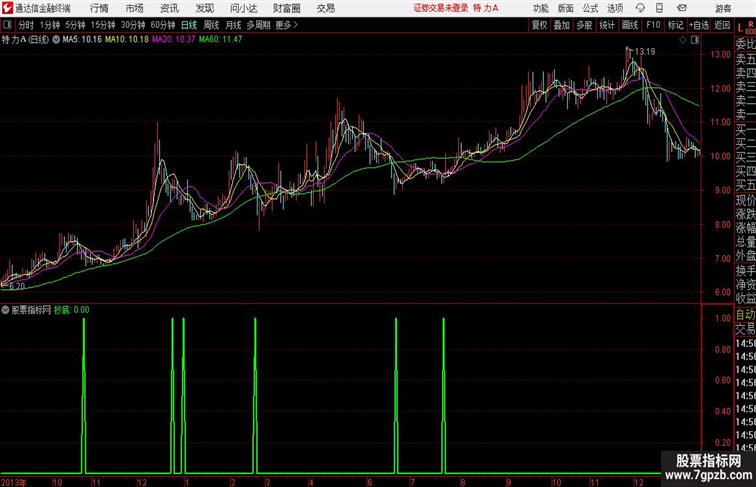Click the 证券交易未登录 status link
The image size is (756, 487).
441,8
